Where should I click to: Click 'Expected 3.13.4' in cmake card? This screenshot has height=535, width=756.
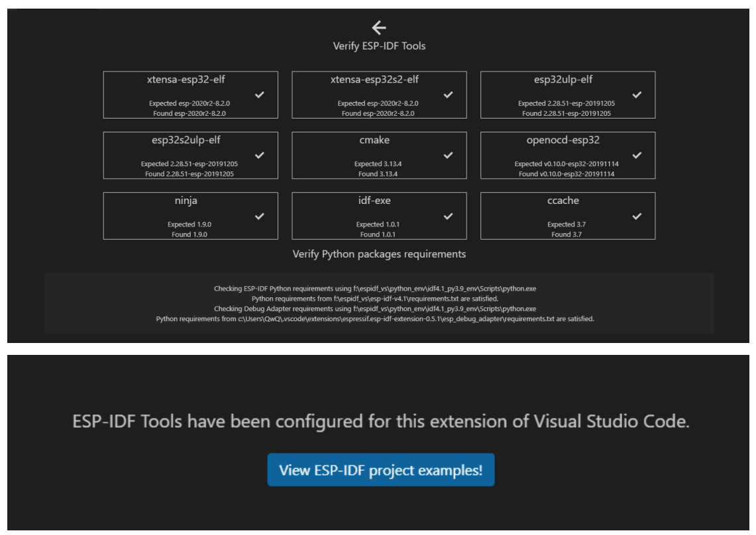(378, 164)
